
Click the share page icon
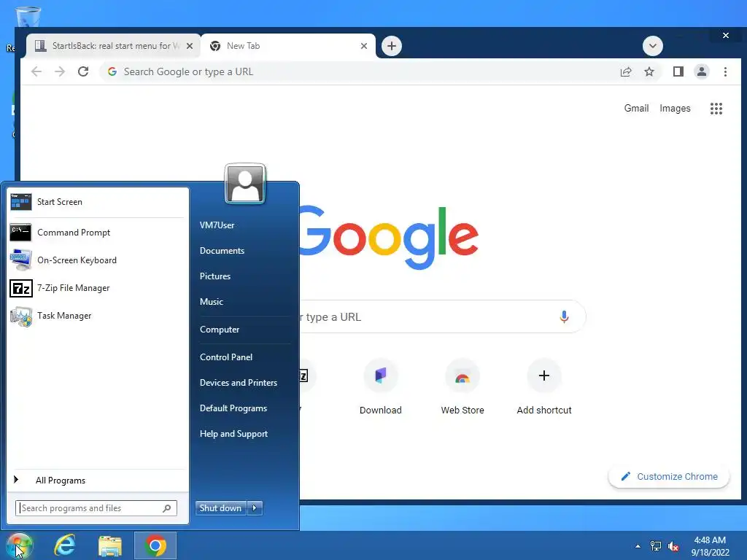[625, 71]
